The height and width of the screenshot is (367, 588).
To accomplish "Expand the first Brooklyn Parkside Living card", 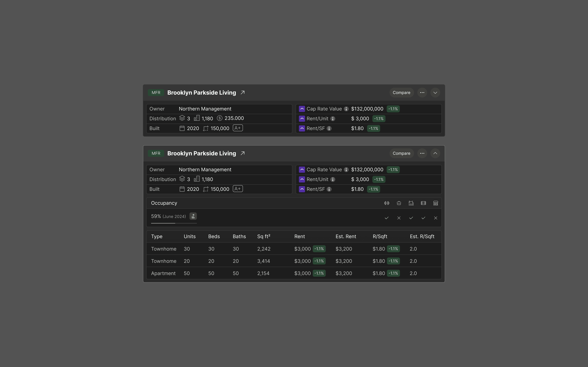I will 435,93.
